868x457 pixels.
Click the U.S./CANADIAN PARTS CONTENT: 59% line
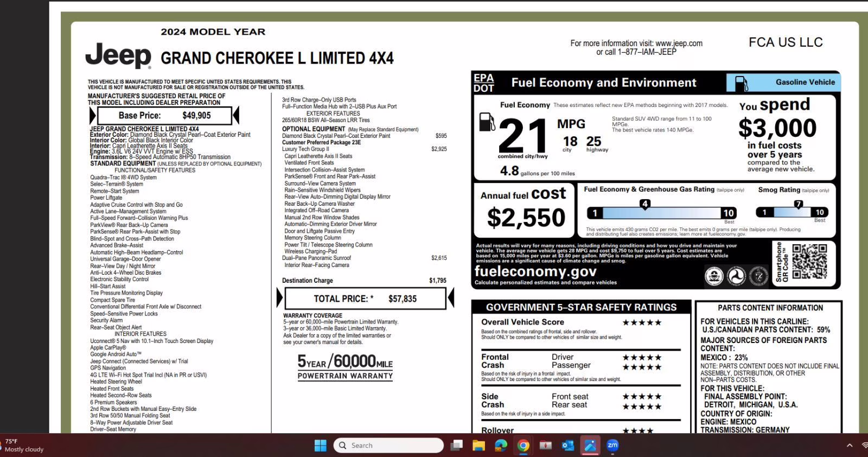pos(766,329)
